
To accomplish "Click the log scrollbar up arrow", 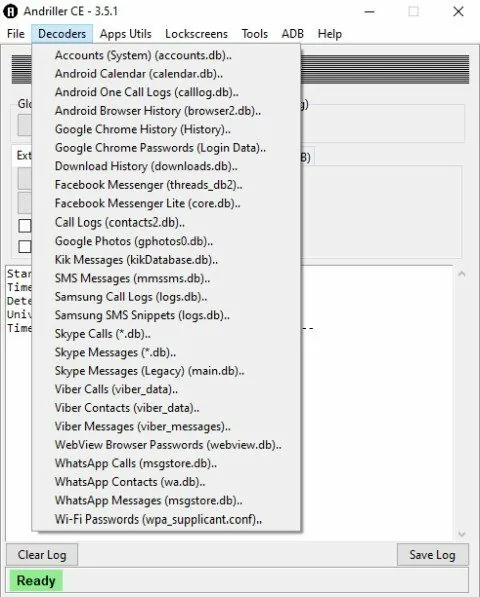I will 462,274.
